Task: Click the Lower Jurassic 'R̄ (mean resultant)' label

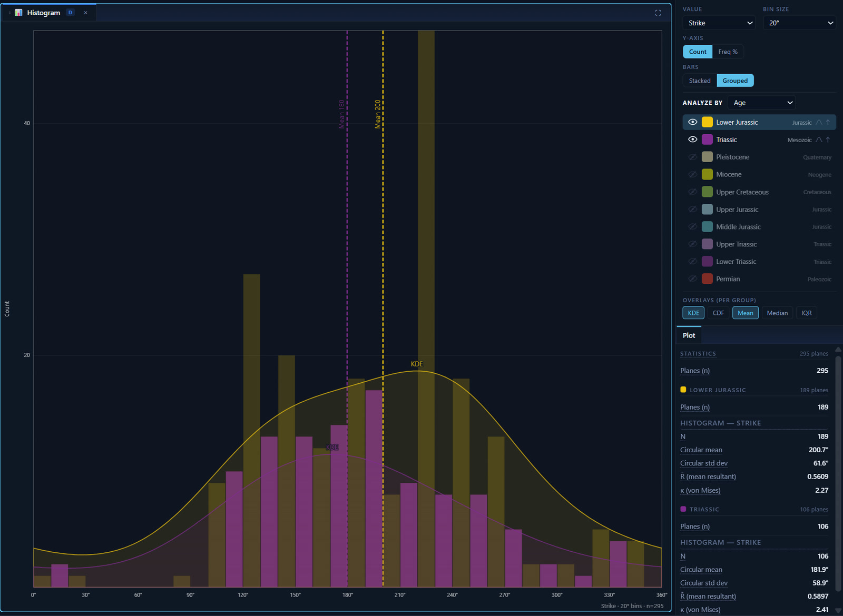Action: point(708,476)
